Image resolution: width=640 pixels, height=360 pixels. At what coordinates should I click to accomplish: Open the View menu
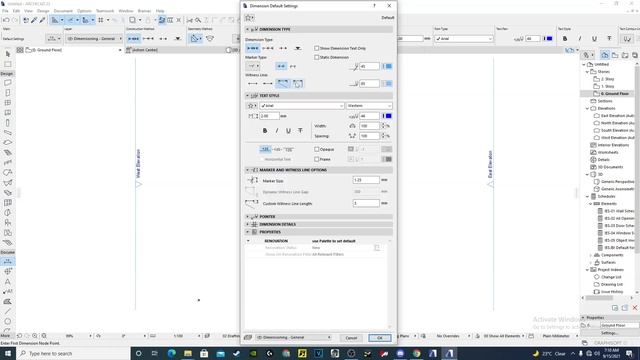28,11
